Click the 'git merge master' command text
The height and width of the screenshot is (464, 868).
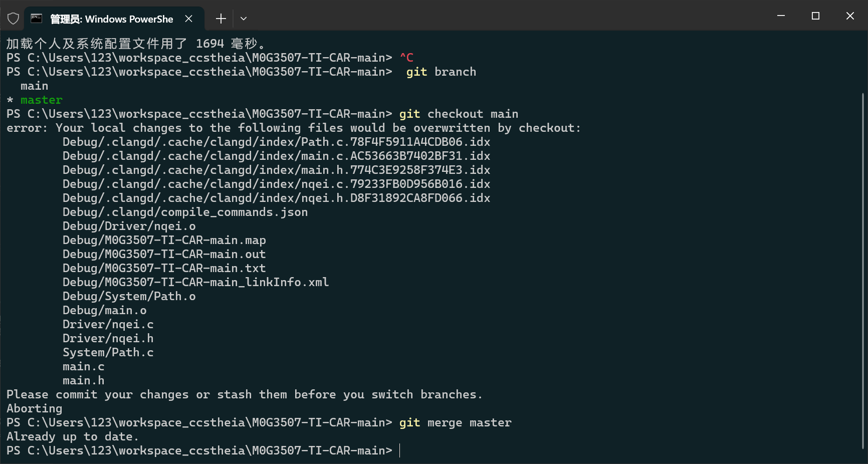click(455, 422)
